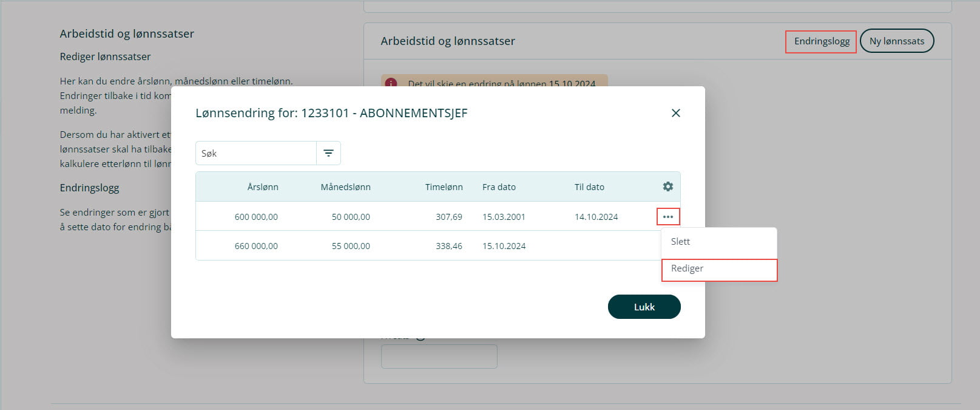This screenshot has height=410, width=980.
Task: Sort by the Årslønn column header
Action: pyautogui.click(x=262, y=187)
